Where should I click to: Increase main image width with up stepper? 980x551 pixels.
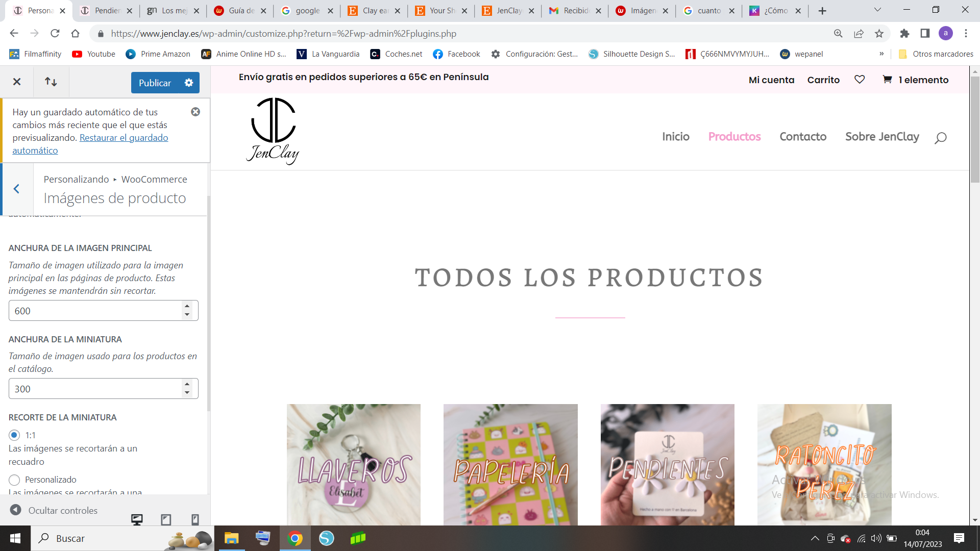coord(187,306)
